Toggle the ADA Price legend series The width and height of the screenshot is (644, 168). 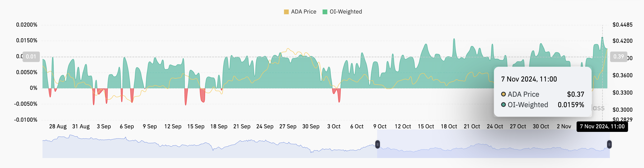point(300,12)
